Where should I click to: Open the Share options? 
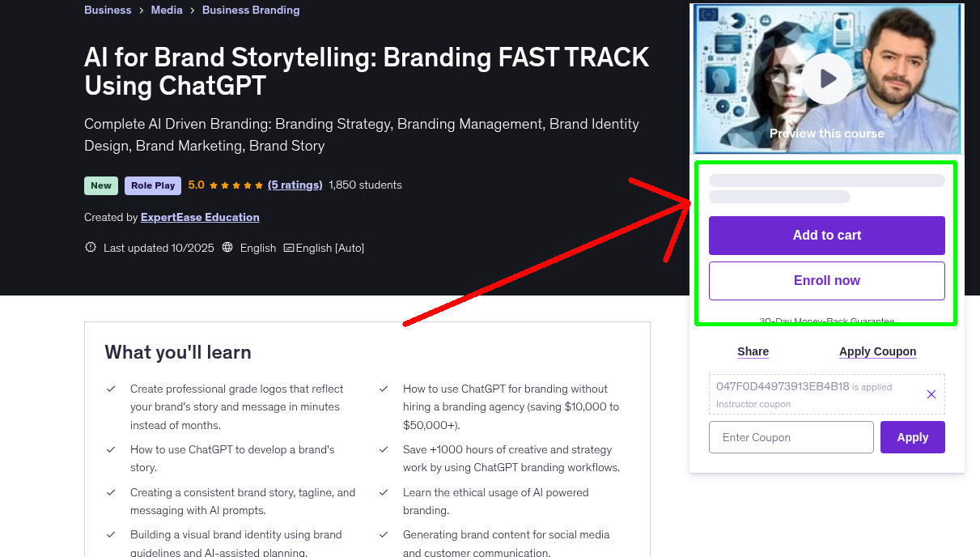coord(753,351)
